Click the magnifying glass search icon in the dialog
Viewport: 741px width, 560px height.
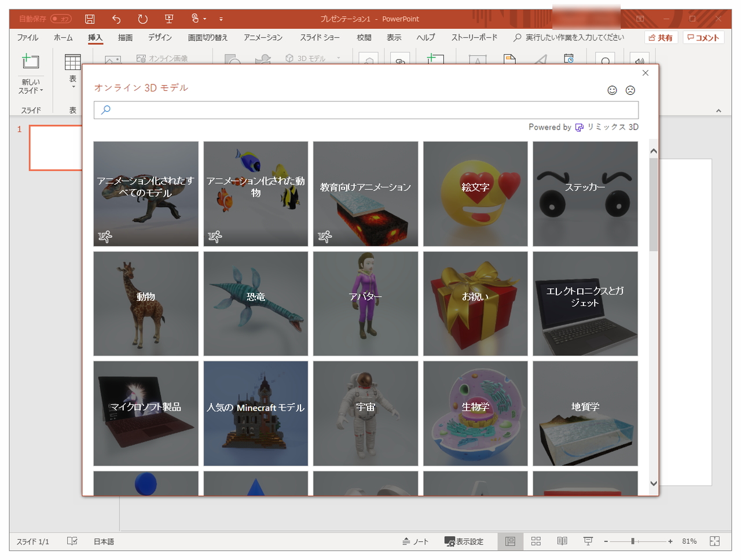(x=106, y=110)
